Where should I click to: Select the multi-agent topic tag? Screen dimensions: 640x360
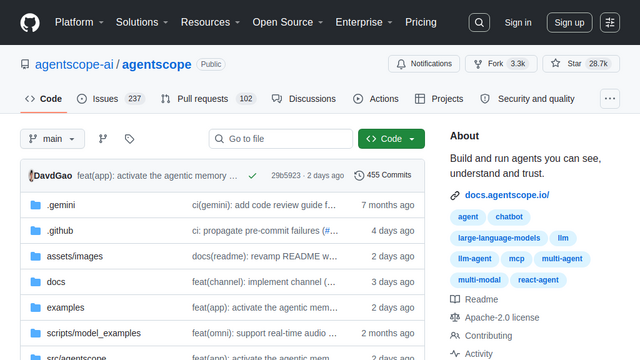[x=562, y=259]
